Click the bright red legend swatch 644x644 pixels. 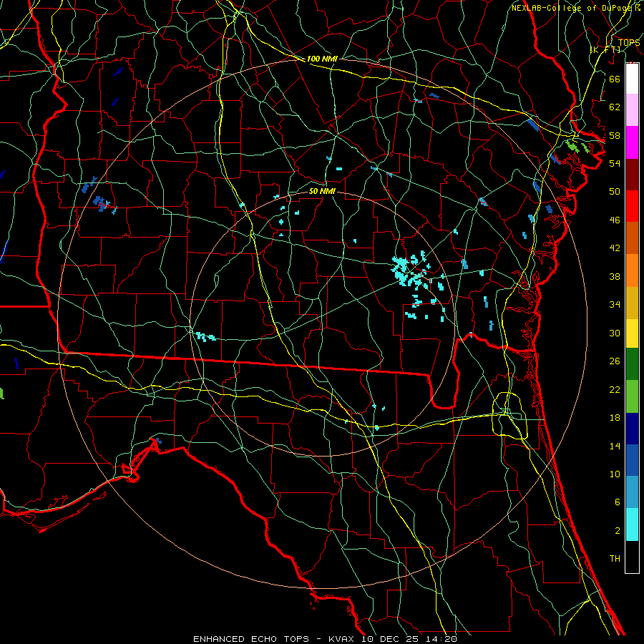pyautogui.click(x=632, y=206)
